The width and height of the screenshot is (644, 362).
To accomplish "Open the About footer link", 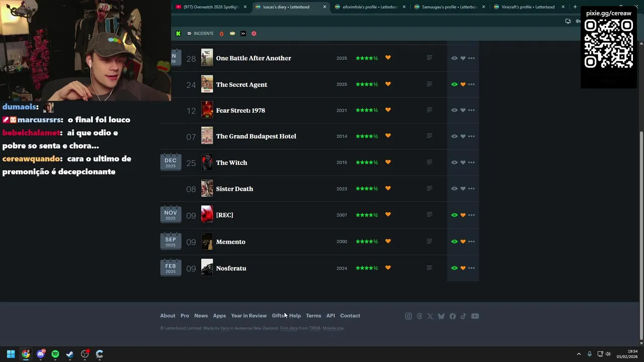I will [x=168, y=316].
